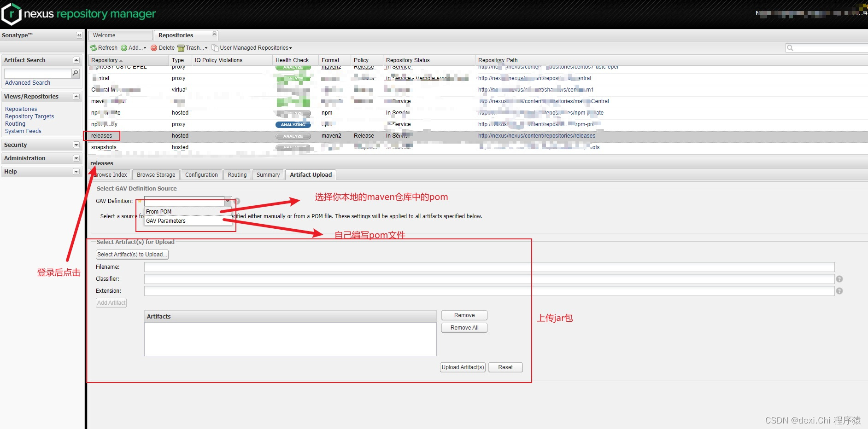Image resolution: width=868 pixels, height=429 pixels.
Task: Collapse the Sonatype sidebar panel
Action: (x=79, y=35)
